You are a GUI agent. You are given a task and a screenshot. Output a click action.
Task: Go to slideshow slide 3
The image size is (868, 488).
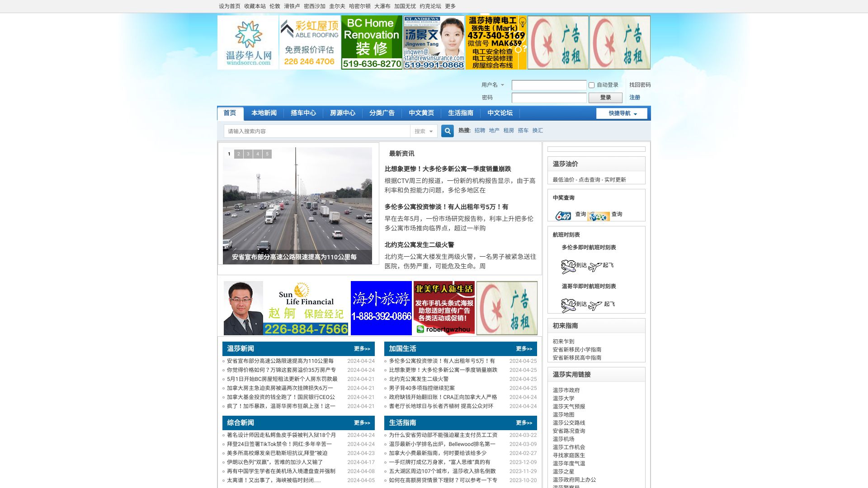point(248,154)
